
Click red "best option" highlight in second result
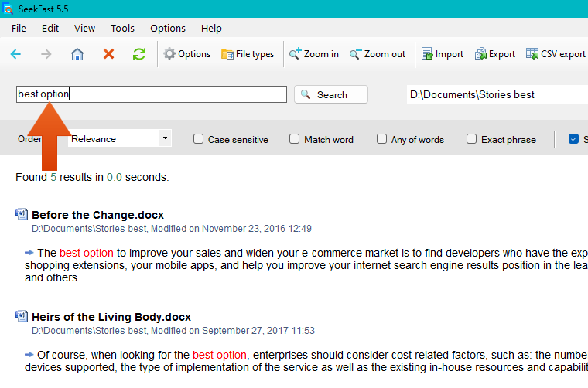(220, 355)
